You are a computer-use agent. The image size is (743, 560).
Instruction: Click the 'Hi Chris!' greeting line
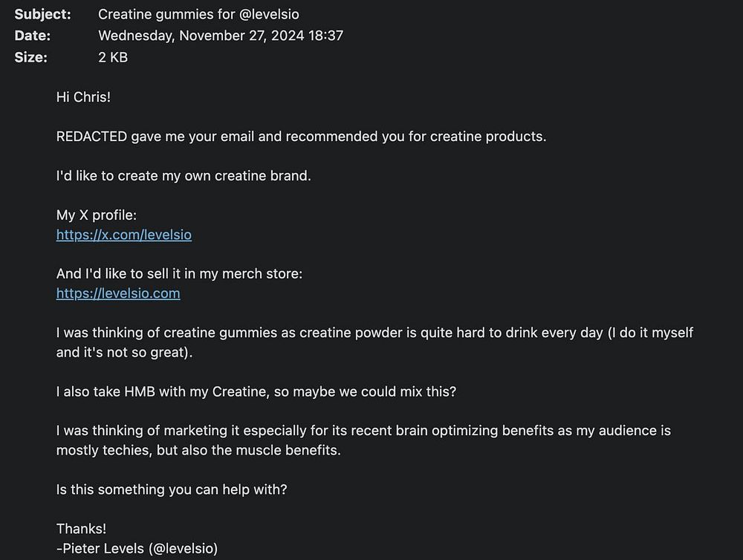coord(83,97)
